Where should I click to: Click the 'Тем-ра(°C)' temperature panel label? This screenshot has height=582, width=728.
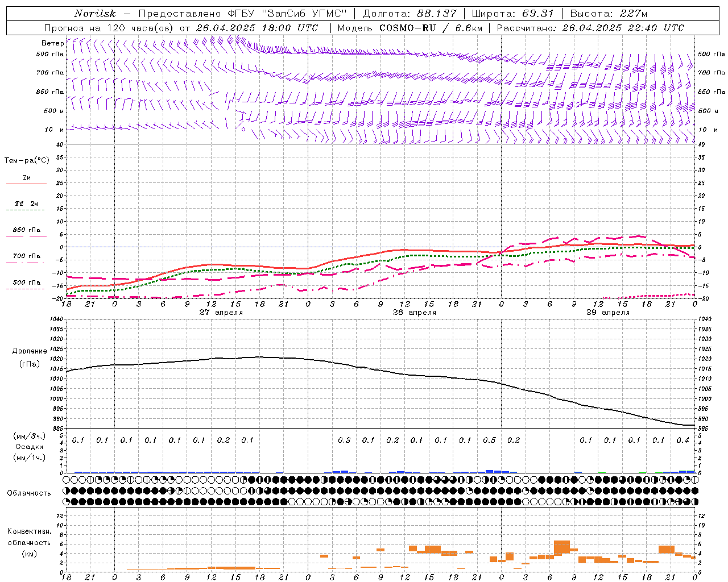point(27,161)
